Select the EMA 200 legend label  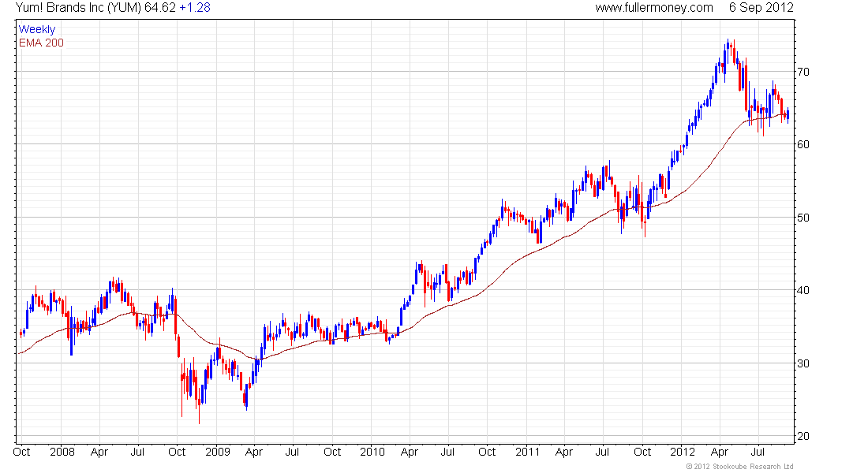click(x=41, y=43)
